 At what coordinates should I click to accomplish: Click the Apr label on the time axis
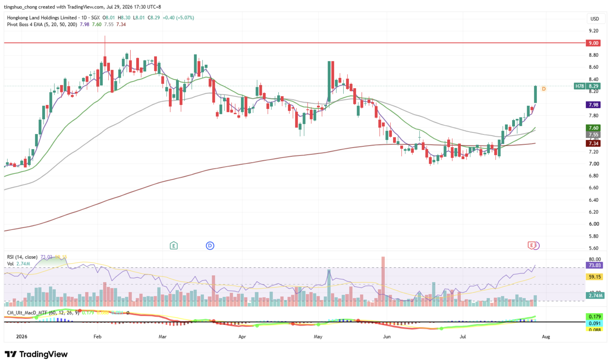point(242,337)
